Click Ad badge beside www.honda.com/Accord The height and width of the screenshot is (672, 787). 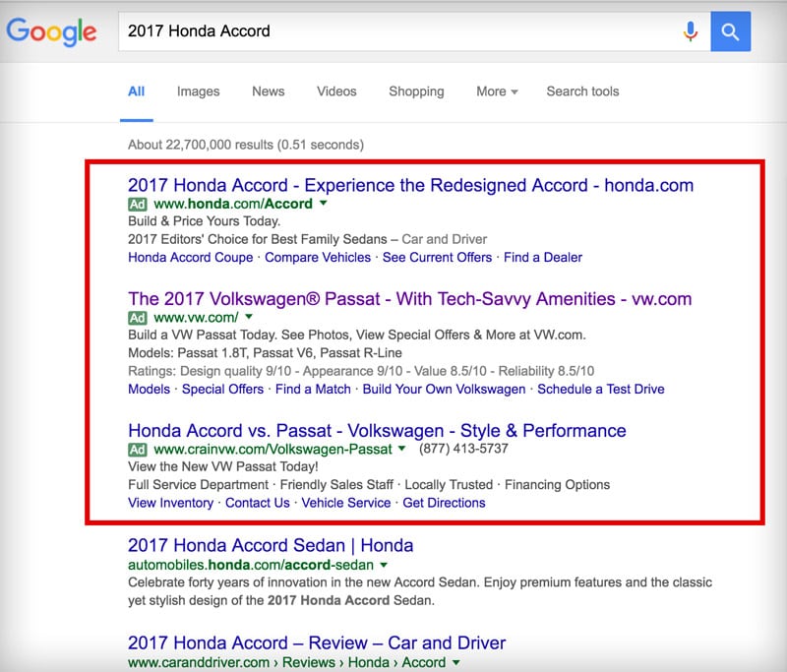click(138, 205)
